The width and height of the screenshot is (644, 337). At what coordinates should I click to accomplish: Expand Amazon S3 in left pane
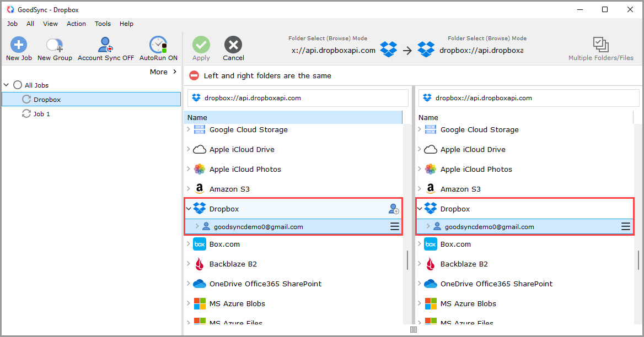[x=189, y=188]
